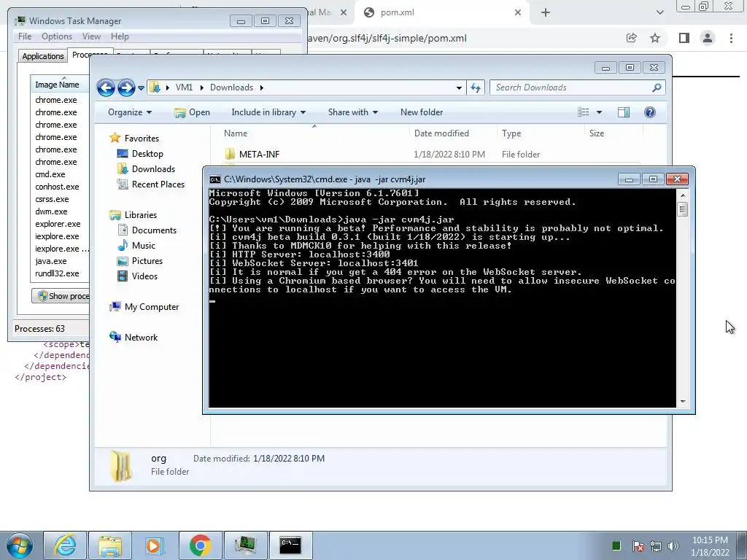This screenshot has height=560, width=747.
Task: Click the search magnifier icon in Explorer
Action: (x=657, y=87)
